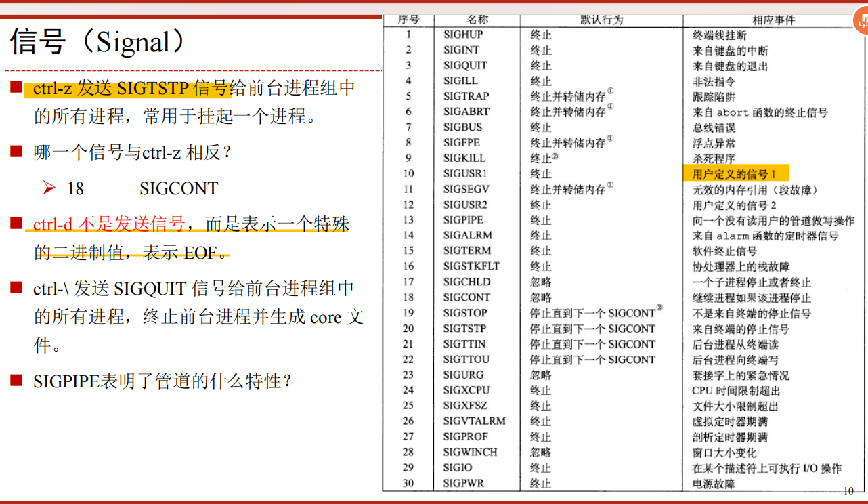868x504 pixels.
Task: Click the 名称 column header
Action: (477, 20)
